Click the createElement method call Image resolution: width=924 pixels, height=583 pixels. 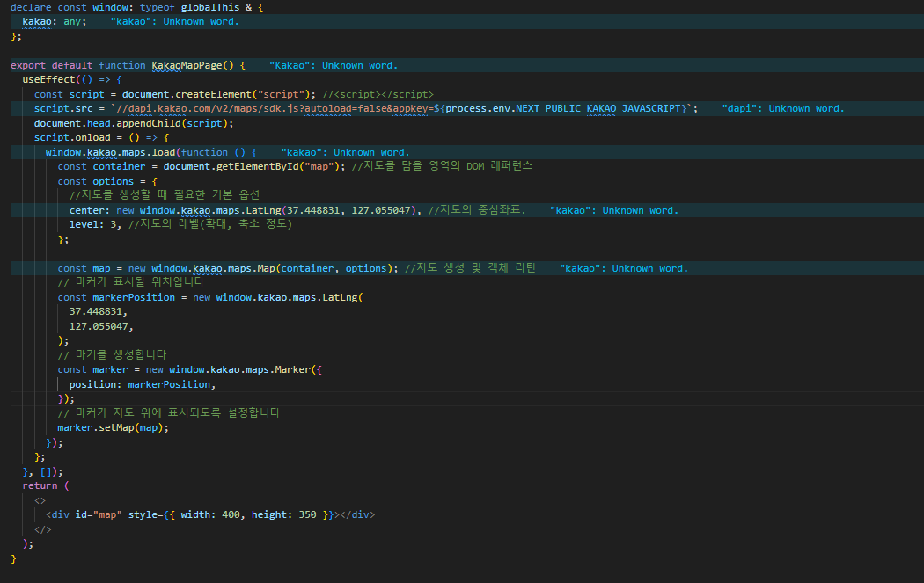pos(213,94)
